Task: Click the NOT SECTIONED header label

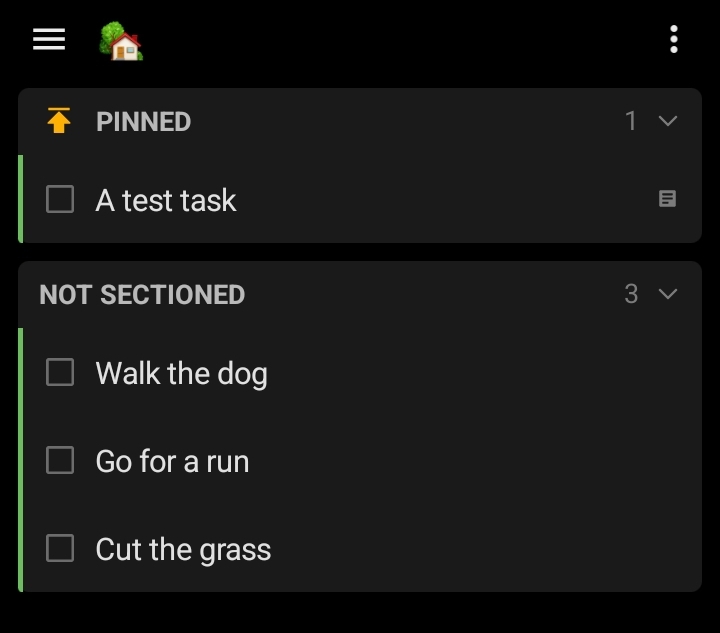Action: [x=142, y=294]
